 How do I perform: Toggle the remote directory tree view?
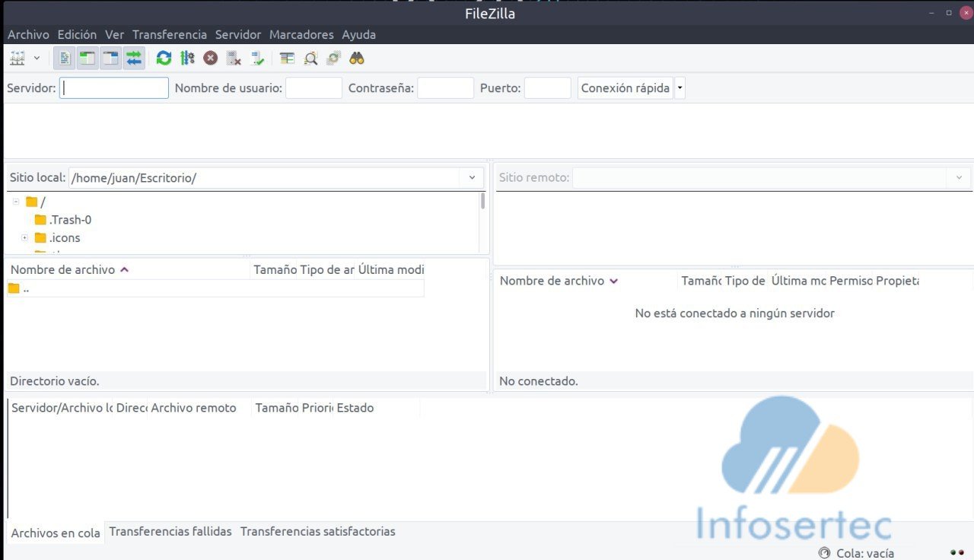111,58
